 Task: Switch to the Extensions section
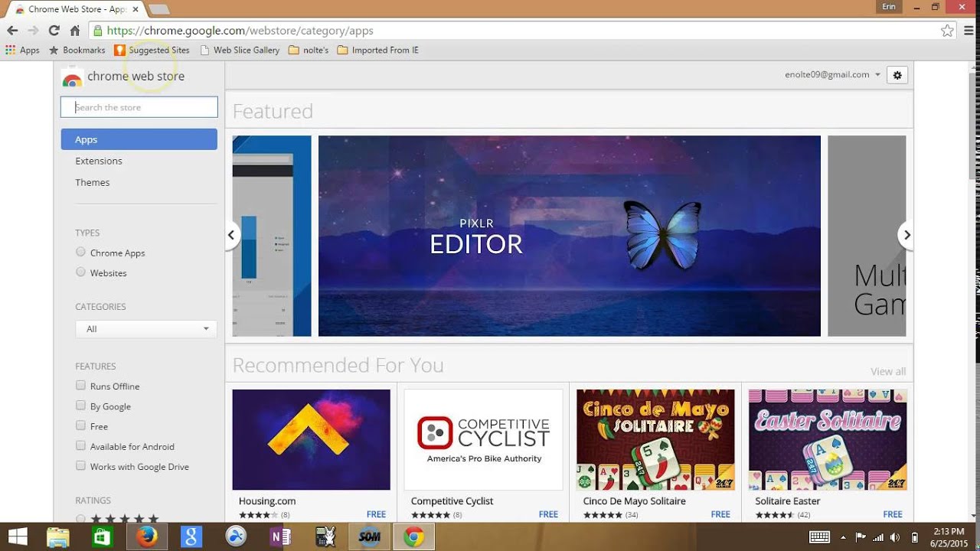pos(99,161)
